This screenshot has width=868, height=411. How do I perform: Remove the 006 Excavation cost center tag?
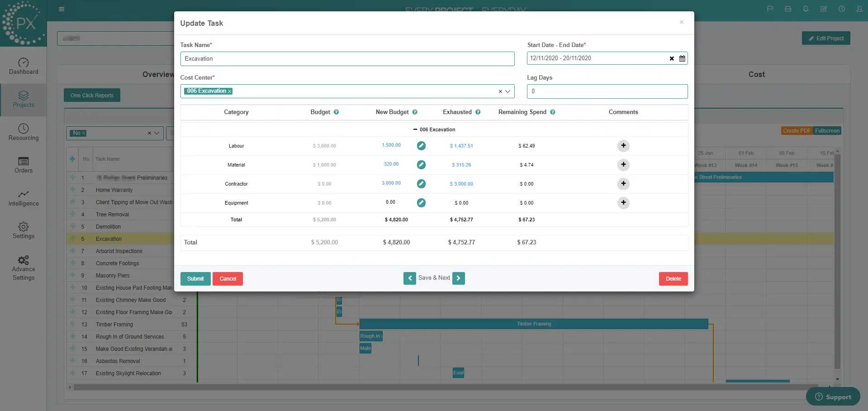[230, 91]
